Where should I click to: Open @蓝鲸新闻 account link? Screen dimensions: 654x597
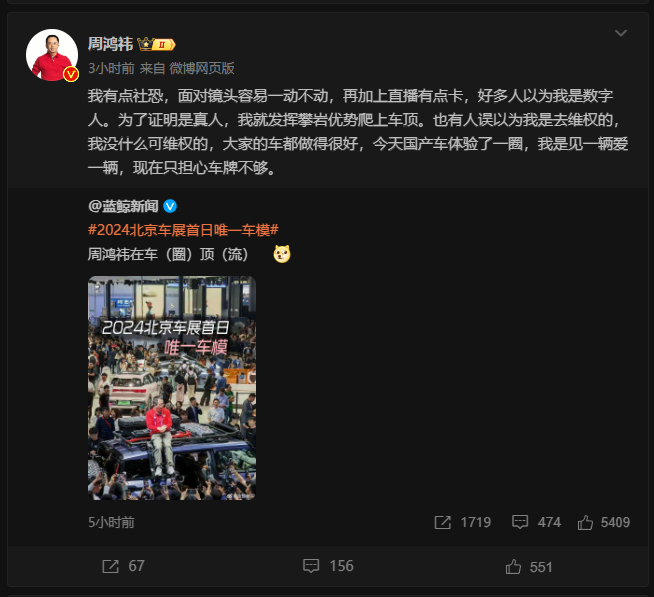(123, 206)
